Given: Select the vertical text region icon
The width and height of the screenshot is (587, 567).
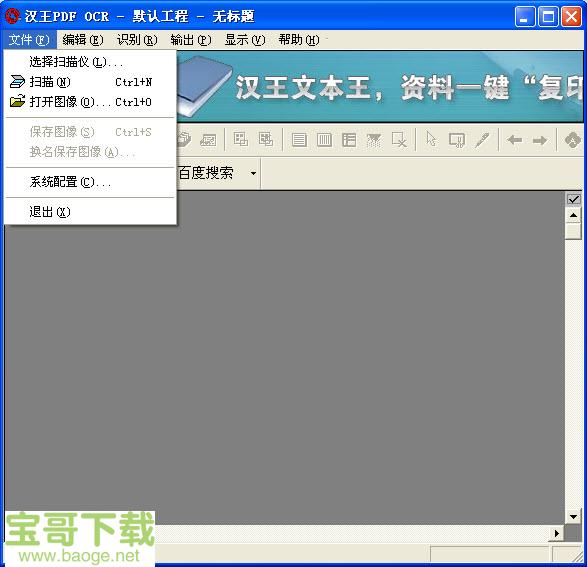Looking at the screenshot, I should 324,140.
